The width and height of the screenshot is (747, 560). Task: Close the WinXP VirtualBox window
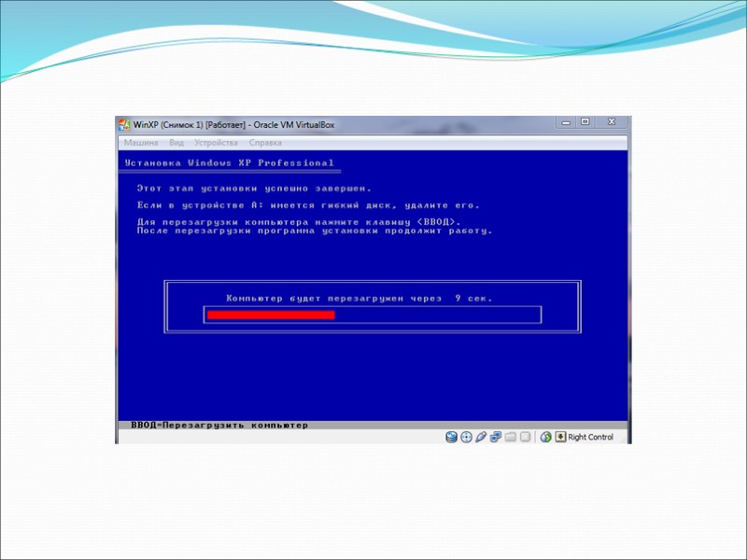pyautogui.click(x=612, y=122)
